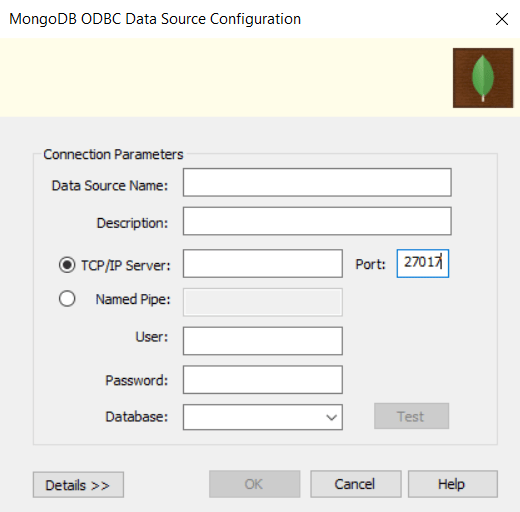This screenshot has height=512, width=520.
Task: Click the Port label text
Action: [370, 264]
